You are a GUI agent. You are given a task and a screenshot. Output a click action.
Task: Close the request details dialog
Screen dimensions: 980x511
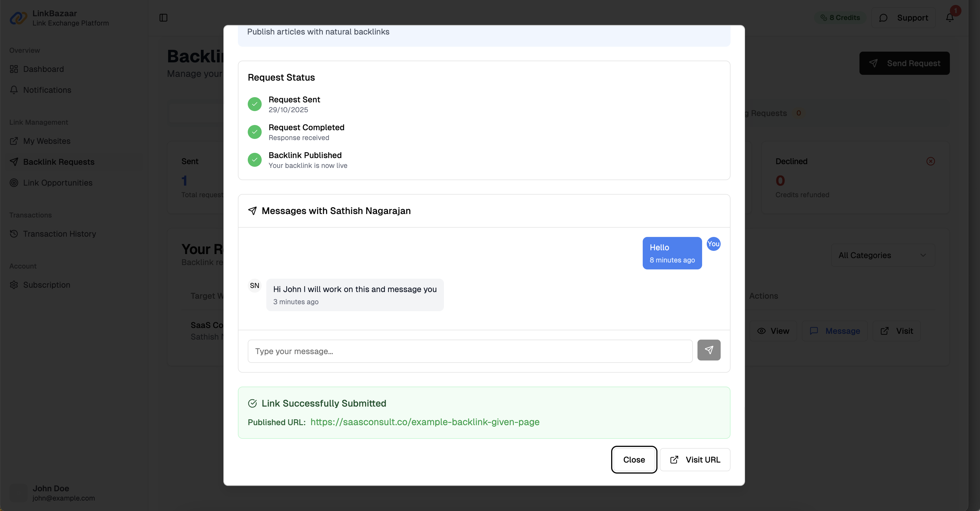click(x=633, y=460)
